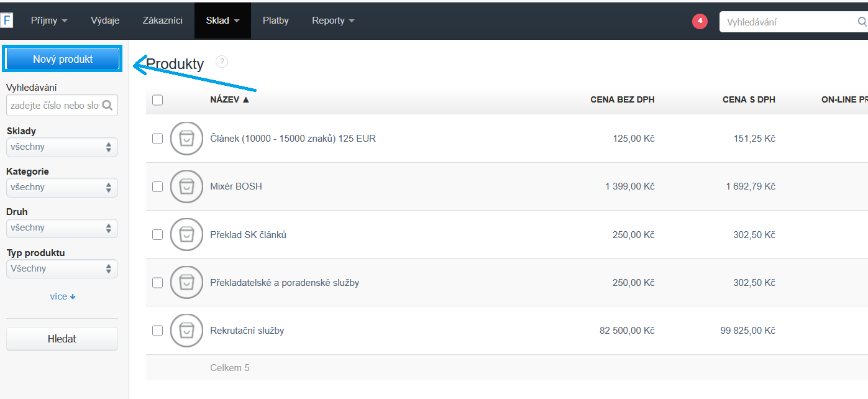
Task: Click the help question mark next to Produkty
Action: pyautogui.click(x=222, y=62)
